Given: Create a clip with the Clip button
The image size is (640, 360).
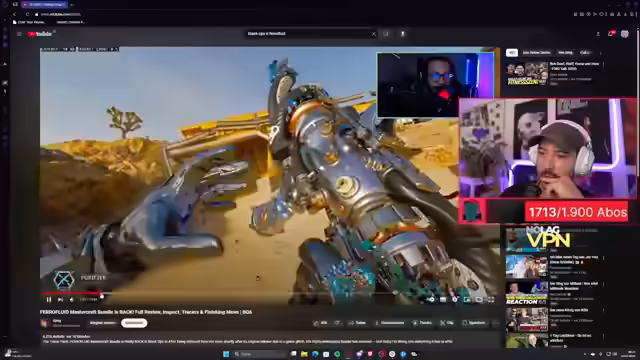Looking at the screenshot, I should pyautogui.click(x=447, y=323).
